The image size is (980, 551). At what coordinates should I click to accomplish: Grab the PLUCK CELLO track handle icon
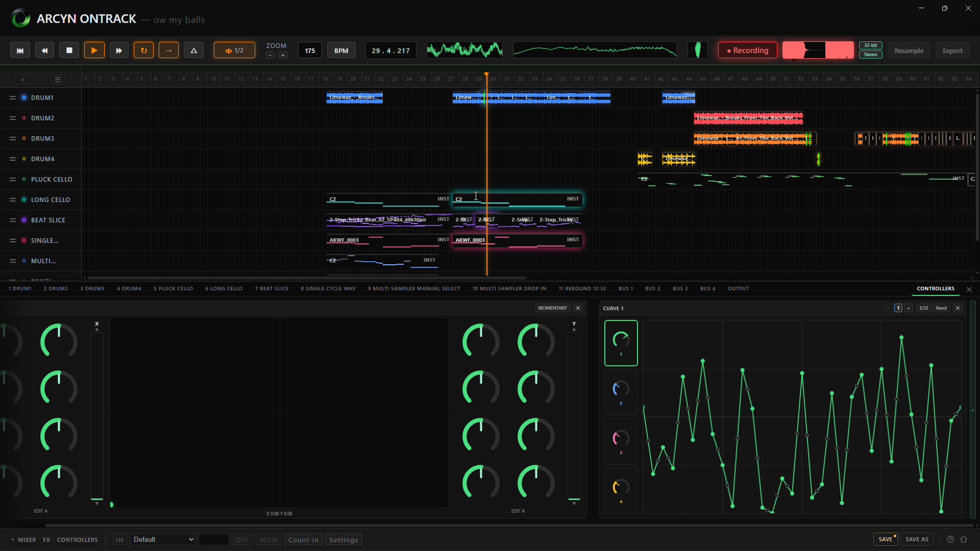tap(13, 179)
